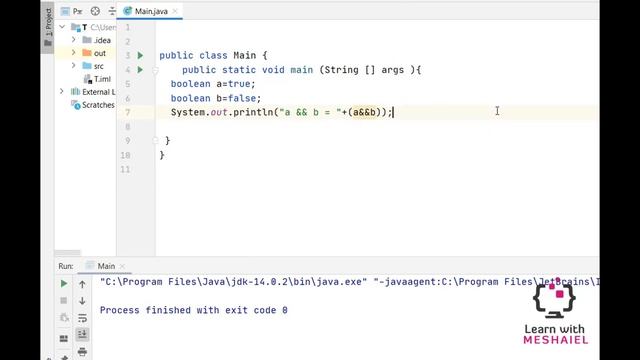
Task: Click on 'boolean a=true;' code line
Action: point(213,84)
